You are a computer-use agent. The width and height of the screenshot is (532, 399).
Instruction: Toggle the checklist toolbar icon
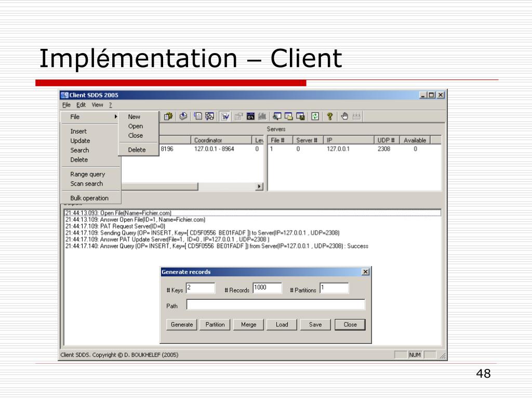[224, 116]
